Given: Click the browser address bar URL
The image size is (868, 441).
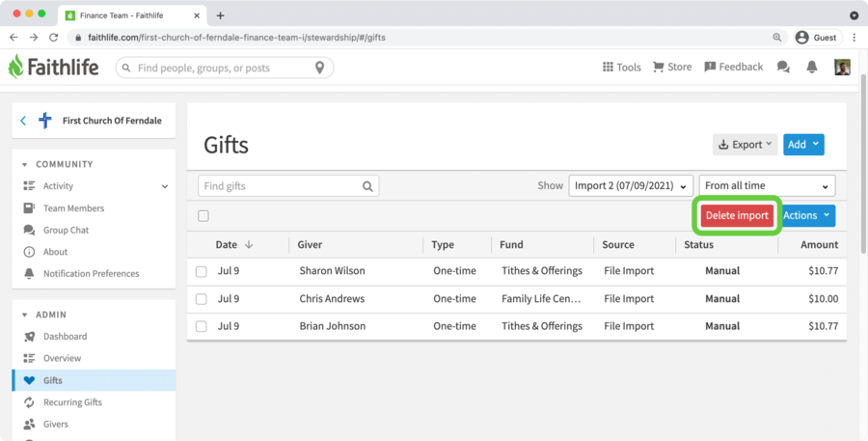Looking at the screenshot, I should coord(236,38).
